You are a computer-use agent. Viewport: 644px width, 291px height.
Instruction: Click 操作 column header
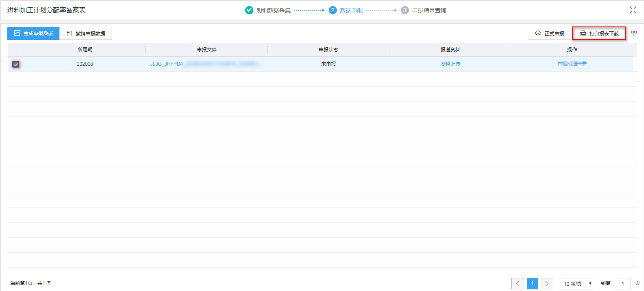point(572,50)
